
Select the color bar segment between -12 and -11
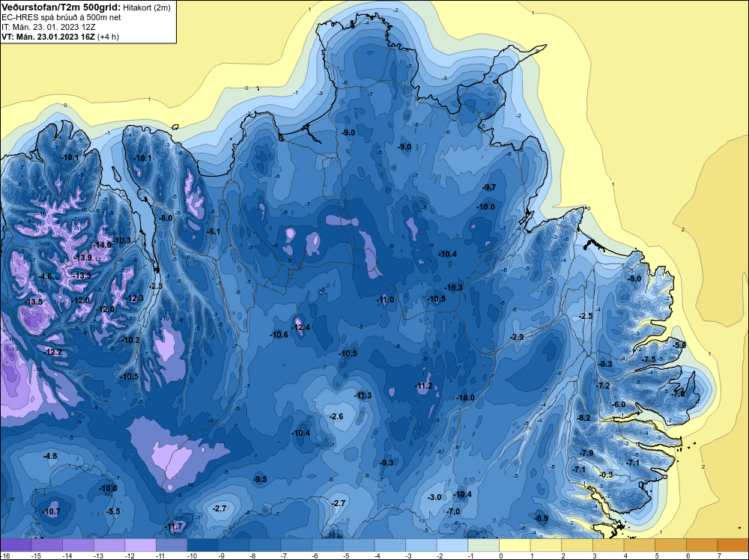tap(141, 545)
